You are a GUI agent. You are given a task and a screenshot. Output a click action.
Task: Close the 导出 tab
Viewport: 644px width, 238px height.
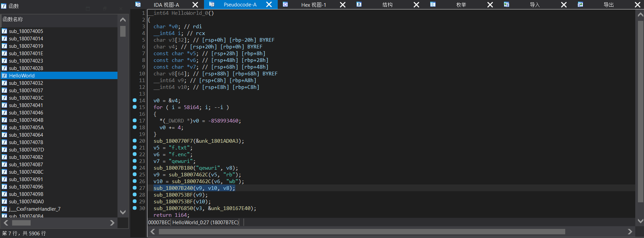(x=638, y=5)
